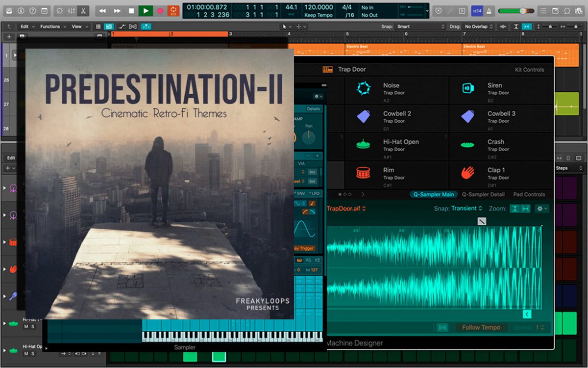Click the Predestination-II album cover image
This screenshot has width=588, height=368.
[x=160, y=184]
